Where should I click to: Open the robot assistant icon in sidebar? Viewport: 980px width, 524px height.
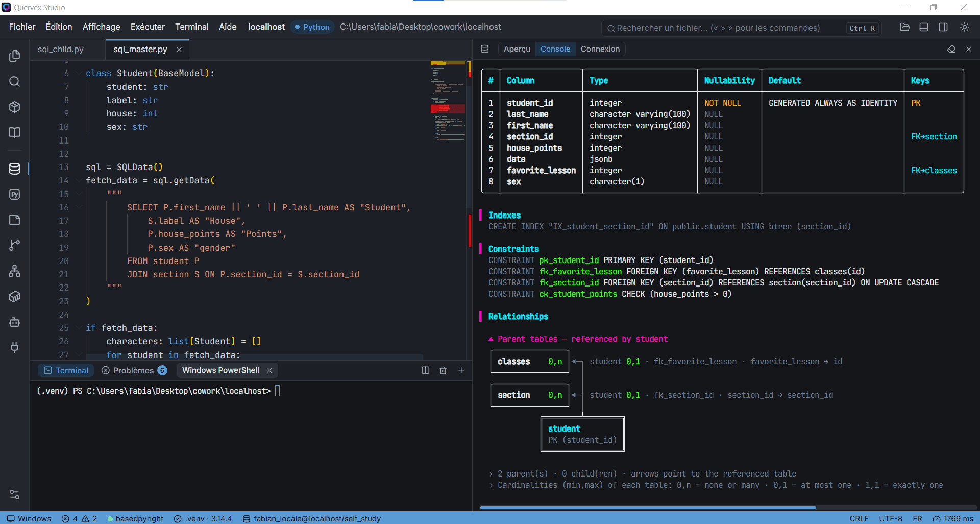[x=15, y=322]
